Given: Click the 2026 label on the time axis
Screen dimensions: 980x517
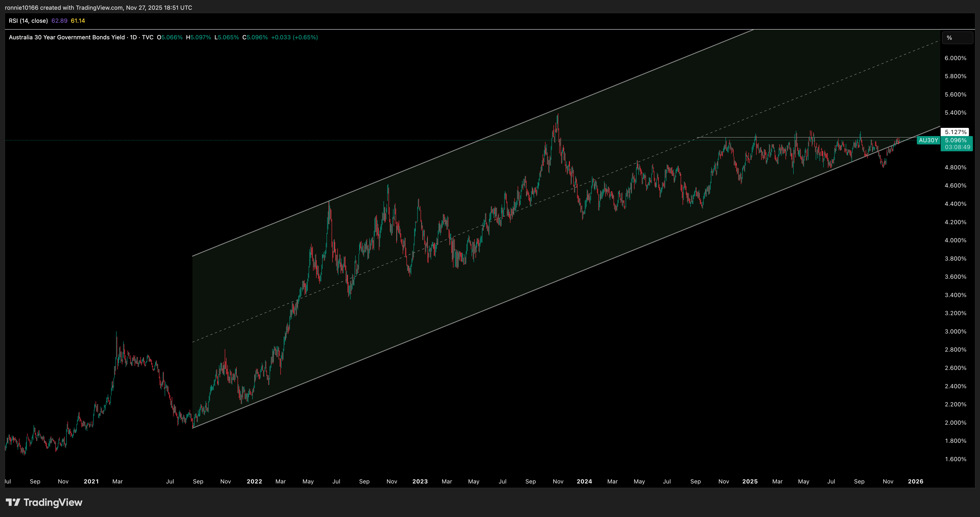Looking at the screenshot, I should click(x=916, y=481).
